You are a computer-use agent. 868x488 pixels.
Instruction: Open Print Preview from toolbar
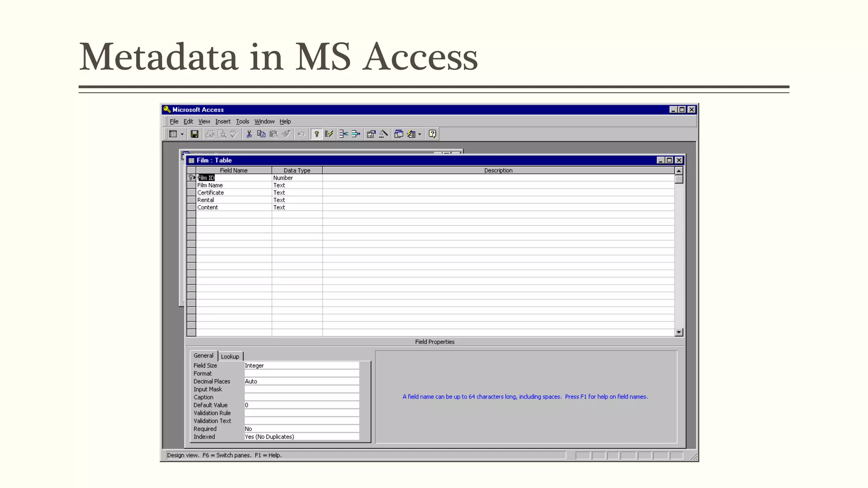point(222,134)
